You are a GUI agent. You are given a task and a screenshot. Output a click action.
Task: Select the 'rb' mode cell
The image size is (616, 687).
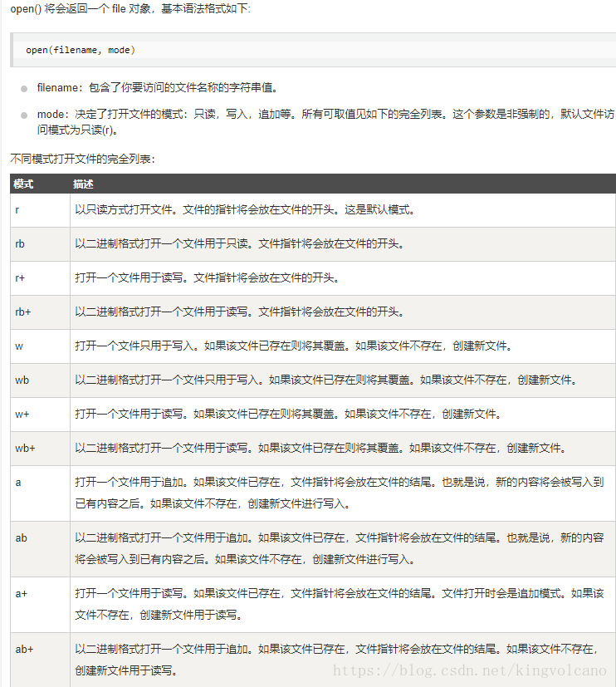pos(41,244)
